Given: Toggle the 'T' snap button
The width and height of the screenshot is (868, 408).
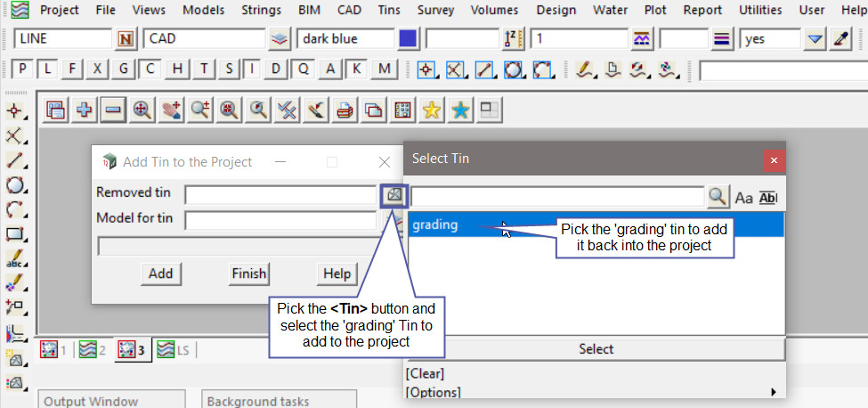Looking at the screenshot, I should click(204, 69).
